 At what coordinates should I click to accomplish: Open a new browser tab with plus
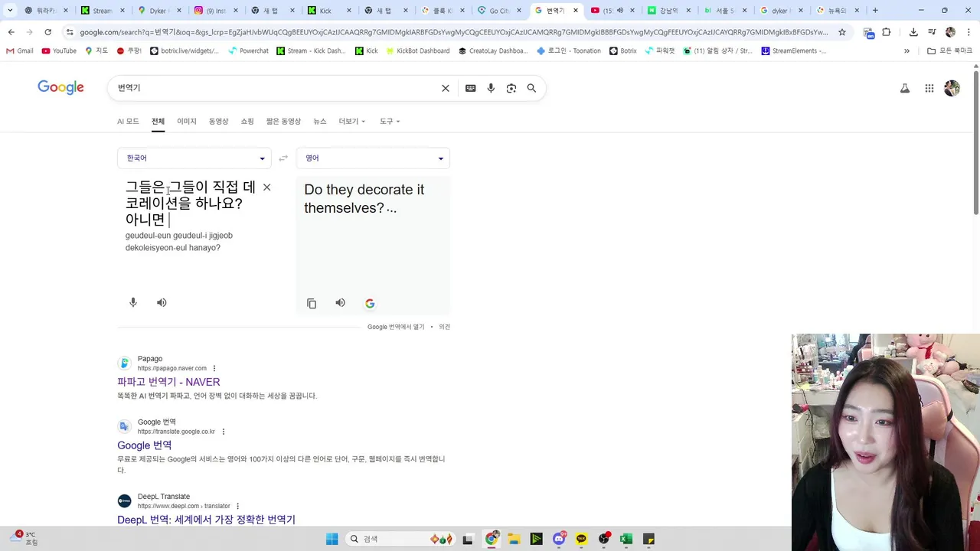click(x=875, y=11)
